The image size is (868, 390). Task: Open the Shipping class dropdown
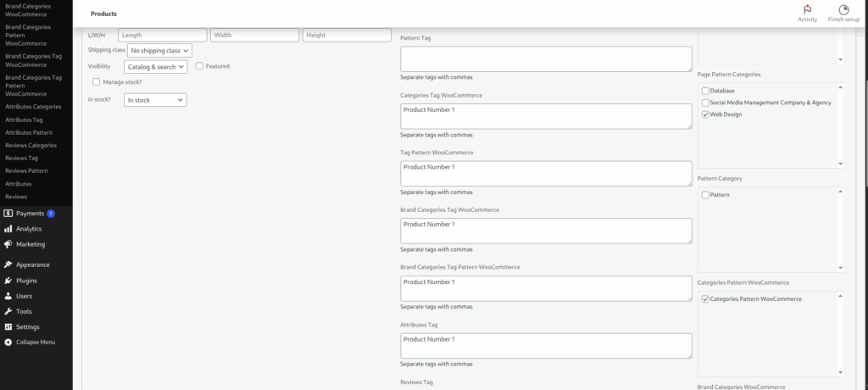(159, 50)
